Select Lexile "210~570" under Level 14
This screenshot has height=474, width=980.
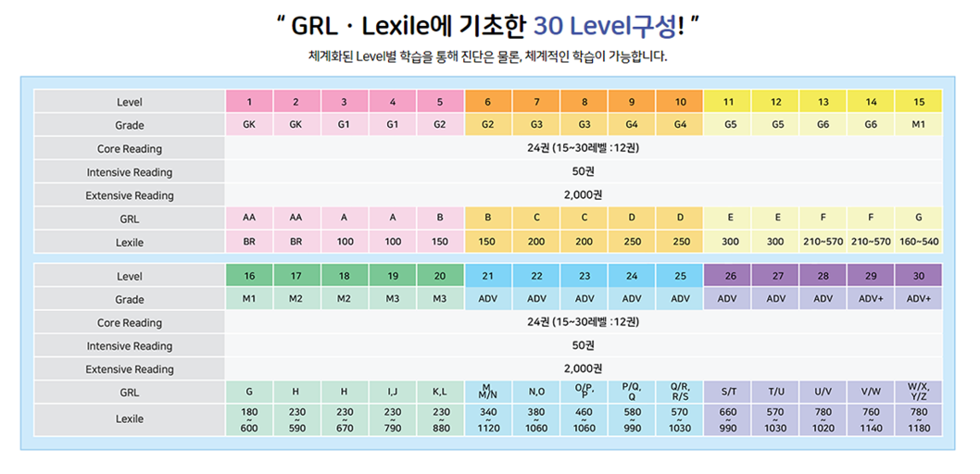pyautogui.click(x=872, y=241)
